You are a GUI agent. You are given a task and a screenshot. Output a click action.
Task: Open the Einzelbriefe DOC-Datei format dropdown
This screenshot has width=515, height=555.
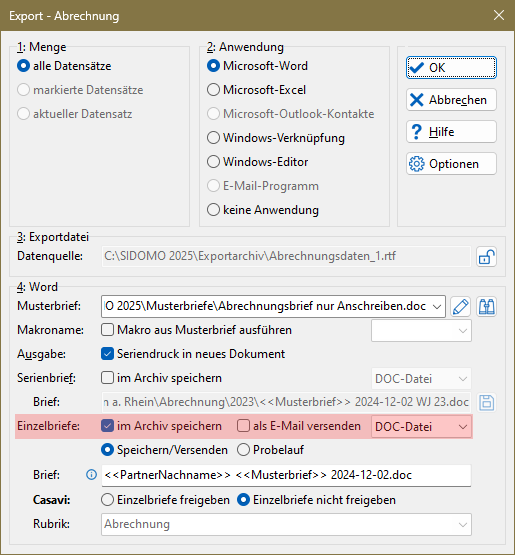(421, 427)
